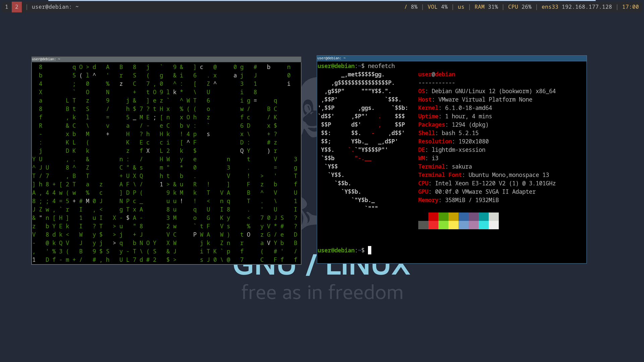Click the shell prompt next to the cursor
The height and width of the screenshot is (362, 644).
click(x=341, y=250)
